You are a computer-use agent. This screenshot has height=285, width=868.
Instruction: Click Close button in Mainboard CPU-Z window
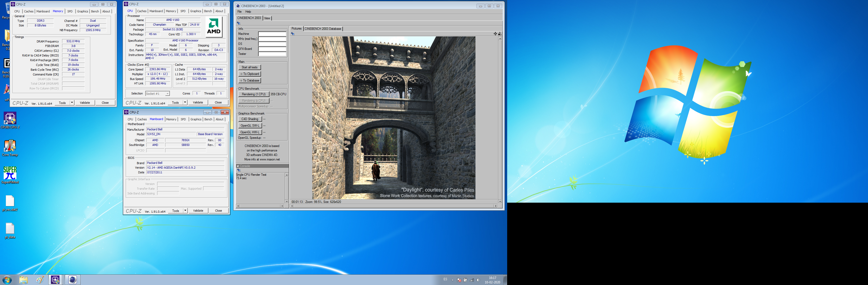click(218, 211)
